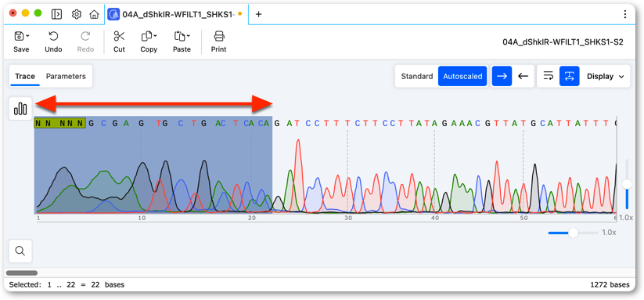Go to the home icon

pos(94,14)
